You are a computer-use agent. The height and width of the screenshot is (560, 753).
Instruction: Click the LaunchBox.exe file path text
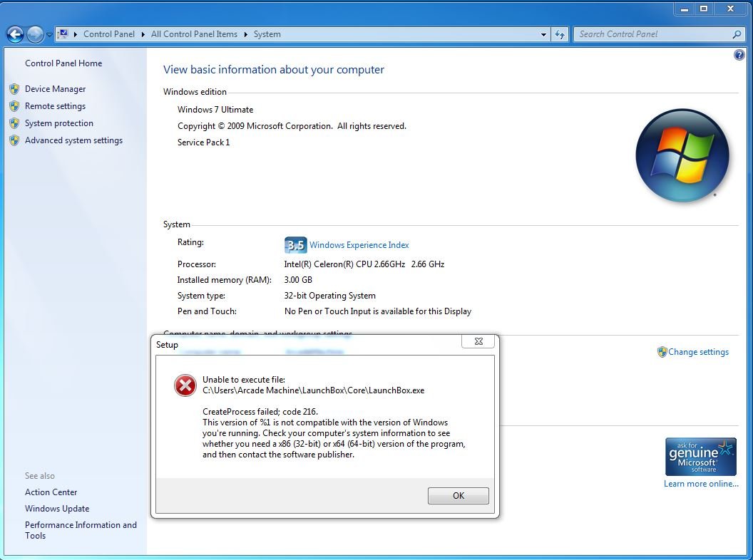314,390
